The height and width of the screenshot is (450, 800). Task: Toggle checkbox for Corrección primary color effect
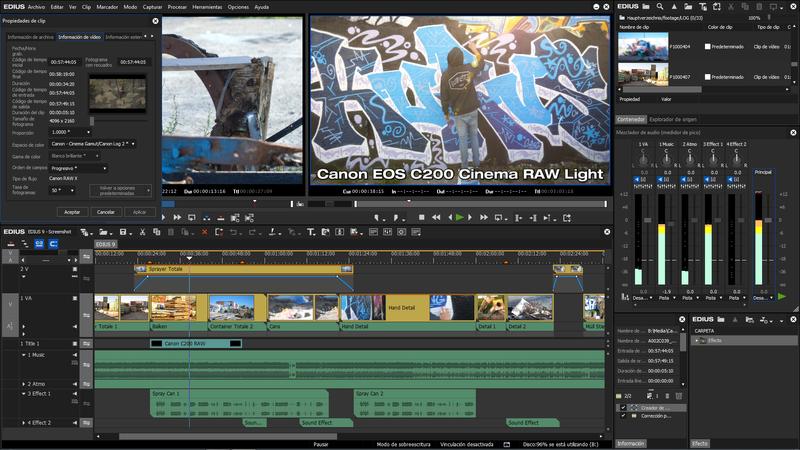[623, 416]
